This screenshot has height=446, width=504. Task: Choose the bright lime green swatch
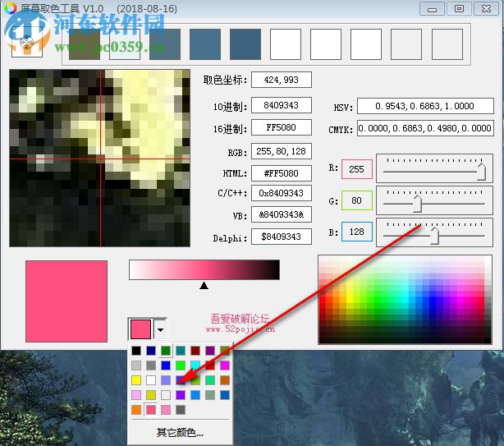(x=181, y=366)
